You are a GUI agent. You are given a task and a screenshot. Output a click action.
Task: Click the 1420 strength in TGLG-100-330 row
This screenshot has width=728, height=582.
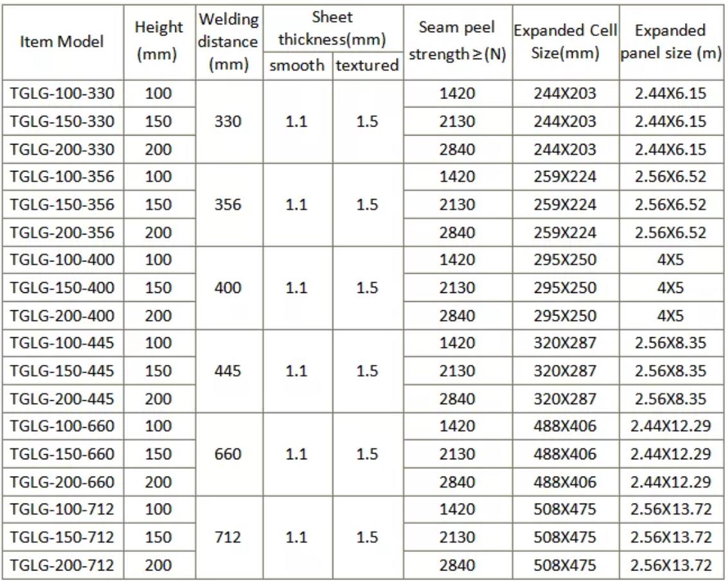coord(458,94)
